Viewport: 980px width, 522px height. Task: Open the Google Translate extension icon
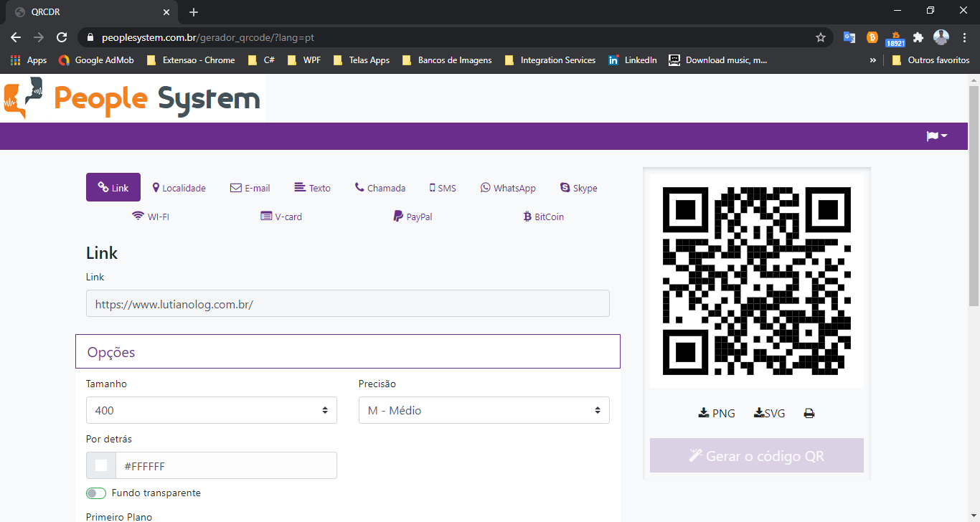coord(849,37)
